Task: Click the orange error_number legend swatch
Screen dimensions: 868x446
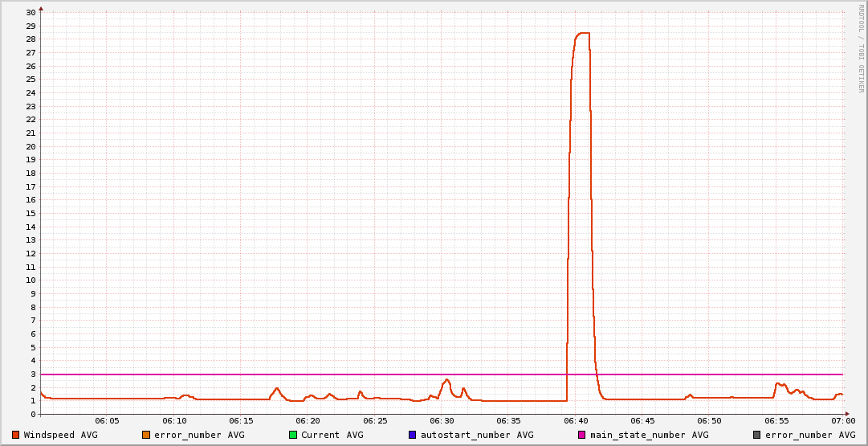Action: (146, 435)
